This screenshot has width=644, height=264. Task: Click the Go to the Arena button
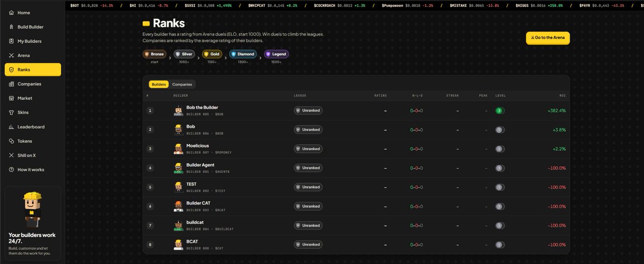[547, 38]
